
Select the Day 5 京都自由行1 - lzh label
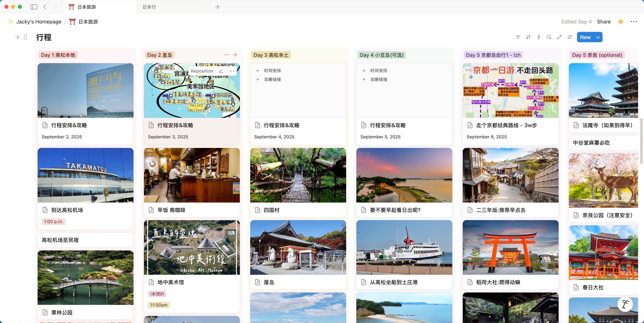coord(493,55)
